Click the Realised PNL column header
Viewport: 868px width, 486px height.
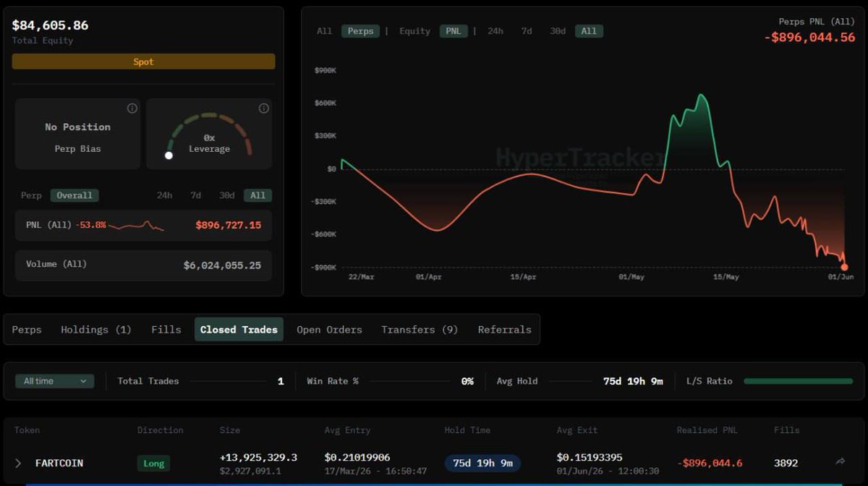coord(707,430)
